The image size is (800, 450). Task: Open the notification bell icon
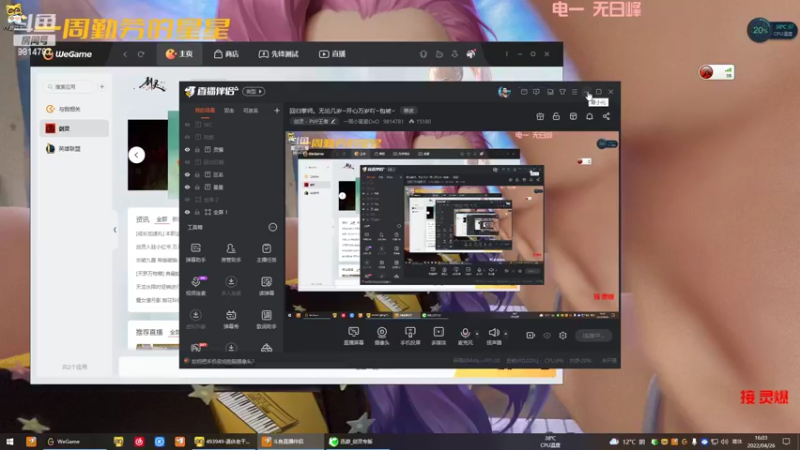[x=589, y=116]
